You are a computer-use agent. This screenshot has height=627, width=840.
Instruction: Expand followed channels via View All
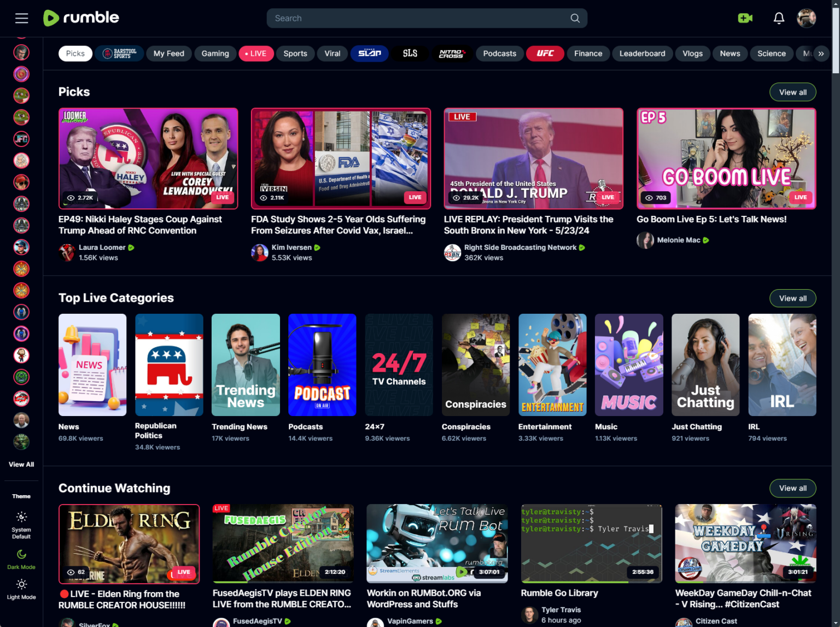point(21,464)
